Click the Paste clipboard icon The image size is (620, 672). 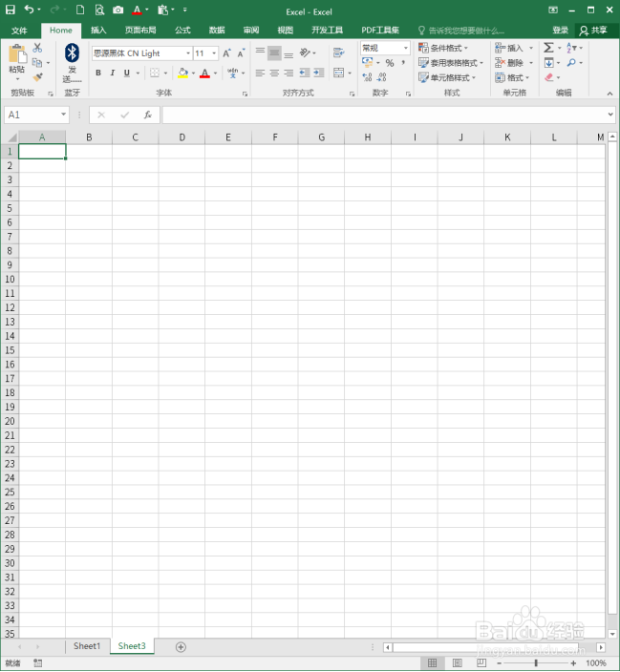(17, 53)
